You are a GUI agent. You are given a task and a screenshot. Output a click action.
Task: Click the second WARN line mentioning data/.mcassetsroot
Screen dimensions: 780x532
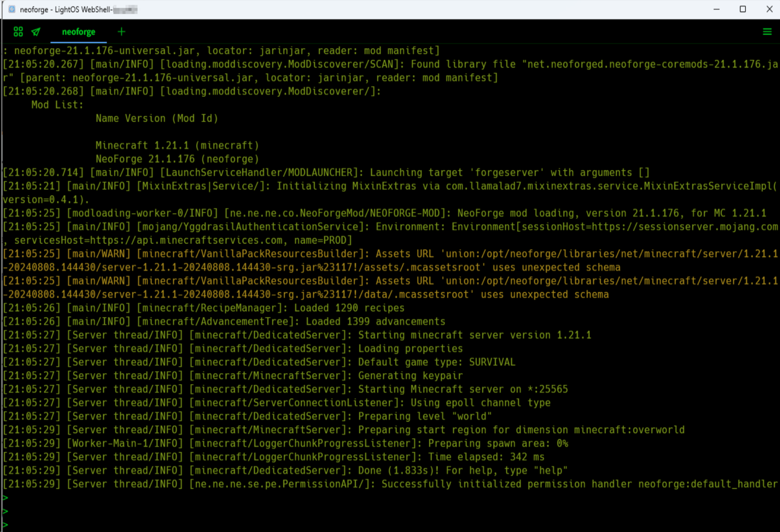tap(390, 287)
